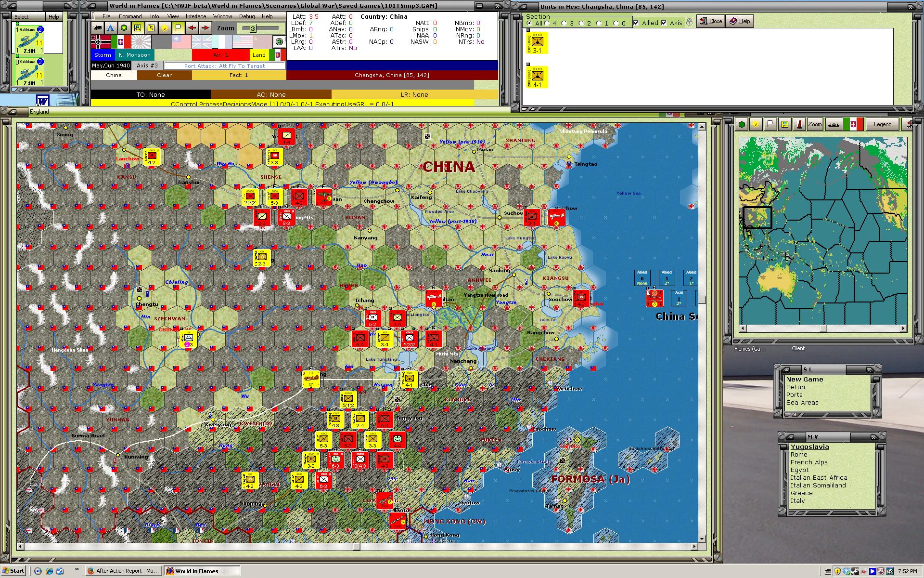This screenshot has height=578, width=924.
Task: Click the Legend button
Action: (x=883, y=124)
